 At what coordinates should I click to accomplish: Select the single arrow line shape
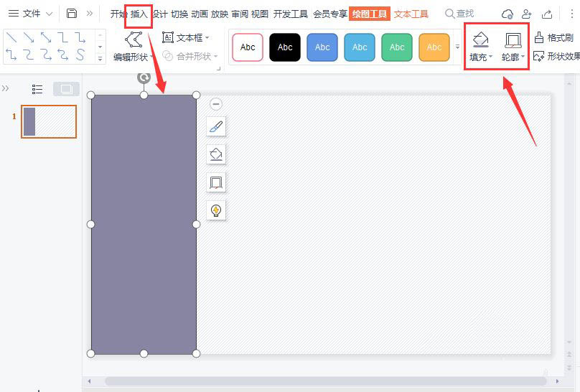click(x=29, y=37)
